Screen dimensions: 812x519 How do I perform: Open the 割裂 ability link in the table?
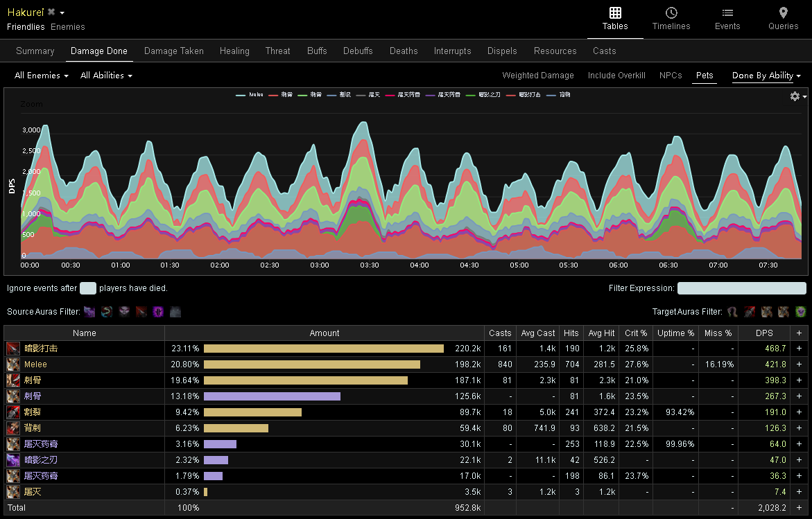point(33,412)
